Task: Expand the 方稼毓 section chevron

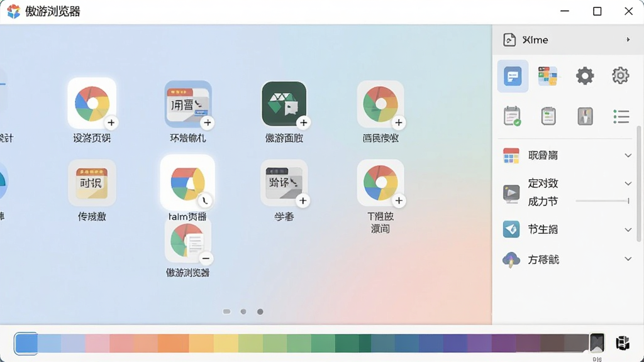Action: 628,259
